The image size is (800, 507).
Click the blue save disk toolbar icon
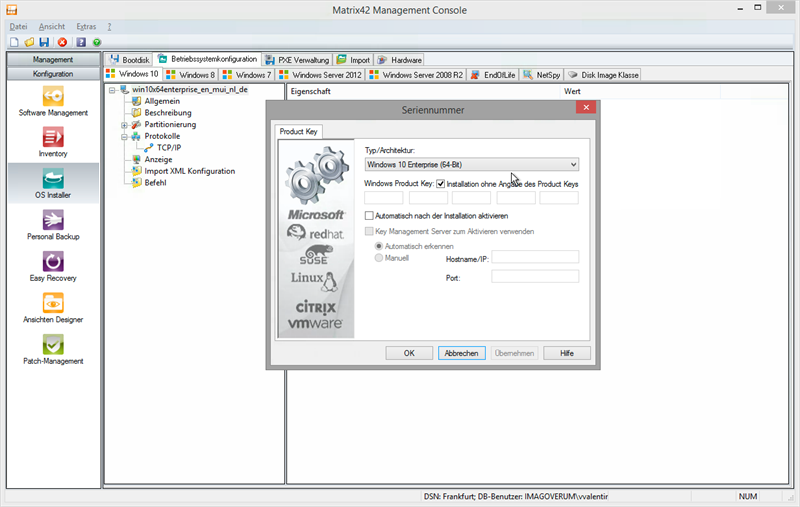click(x=45, y=42)
